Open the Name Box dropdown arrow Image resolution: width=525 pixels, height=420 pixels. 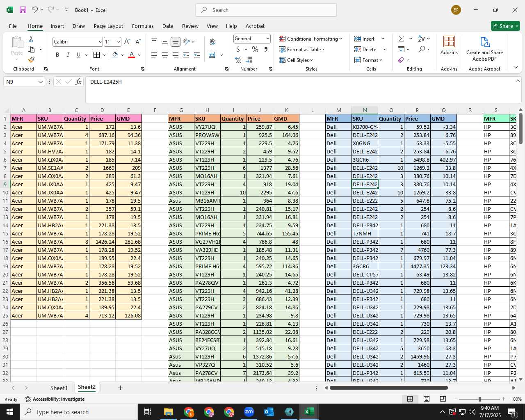pos(40,82)
